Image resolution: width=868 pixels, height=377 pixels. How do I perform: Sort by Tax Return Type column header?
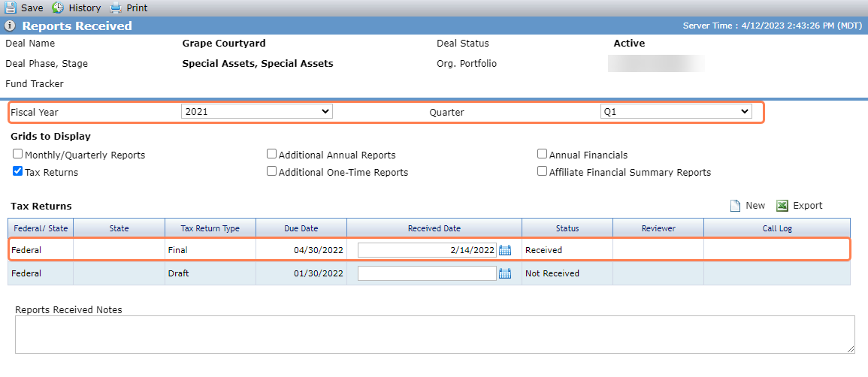click(210, 228)
